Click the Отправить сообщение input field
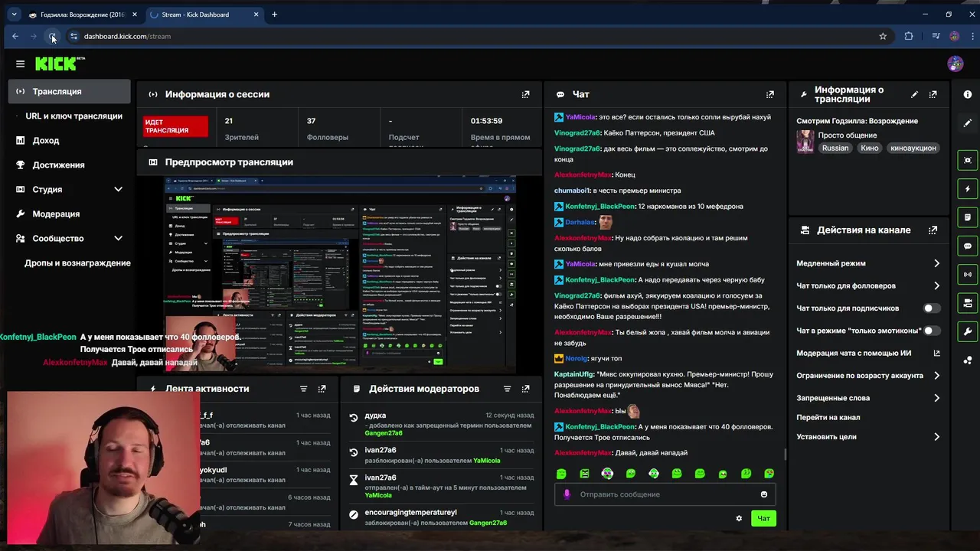980x551 pixels. pyautogui.click(x=665, y=494)
